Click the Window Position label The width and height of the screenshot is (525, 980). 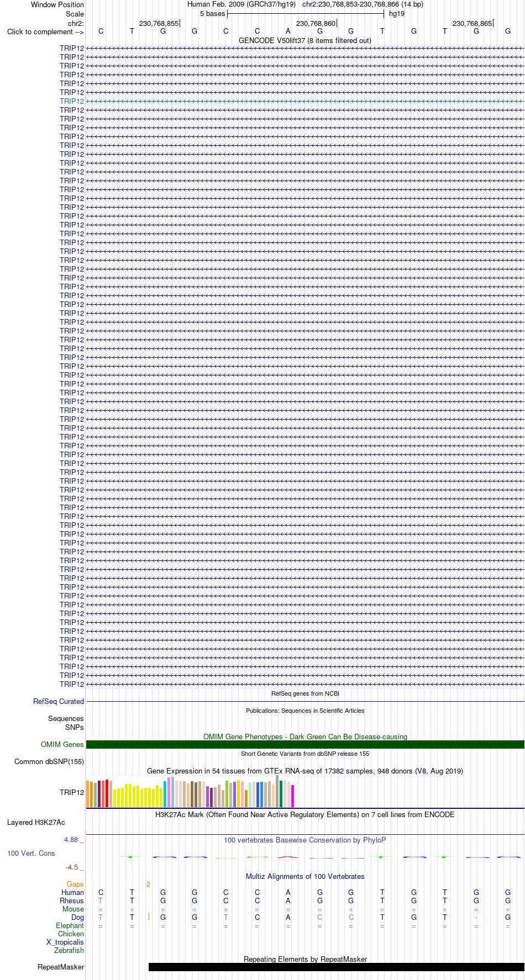coord(57,5)
